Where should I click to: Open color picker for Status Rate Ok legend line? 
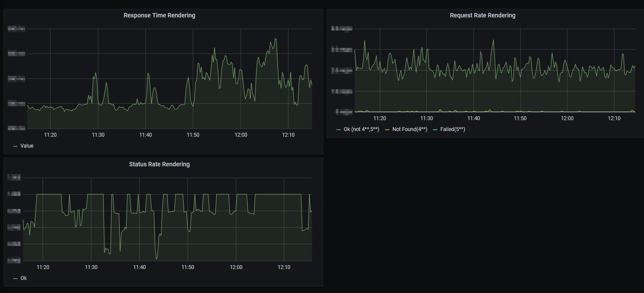tap(15, 278)
